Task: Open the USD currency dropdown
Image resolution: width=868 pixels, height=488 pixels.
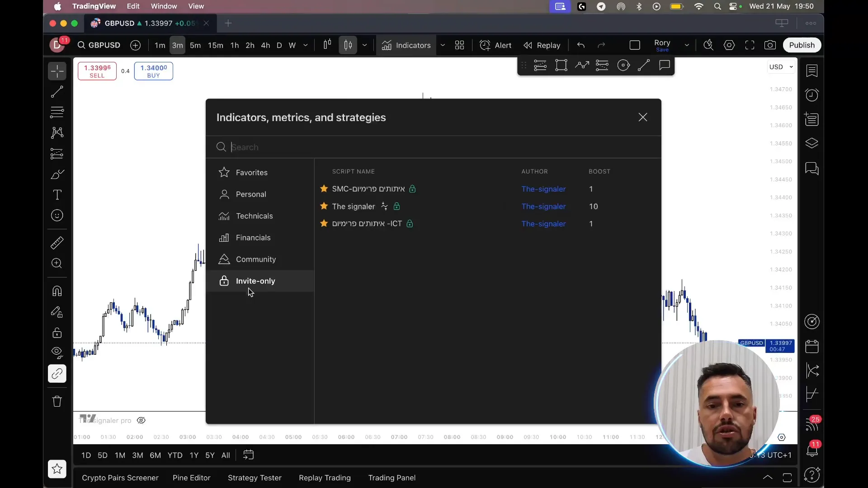Action: [781, 67]
